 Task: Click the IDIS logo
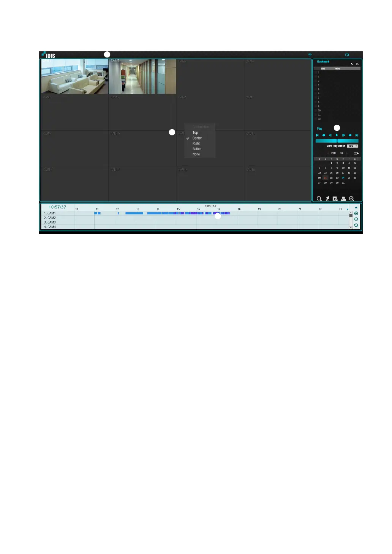point(49,55)
